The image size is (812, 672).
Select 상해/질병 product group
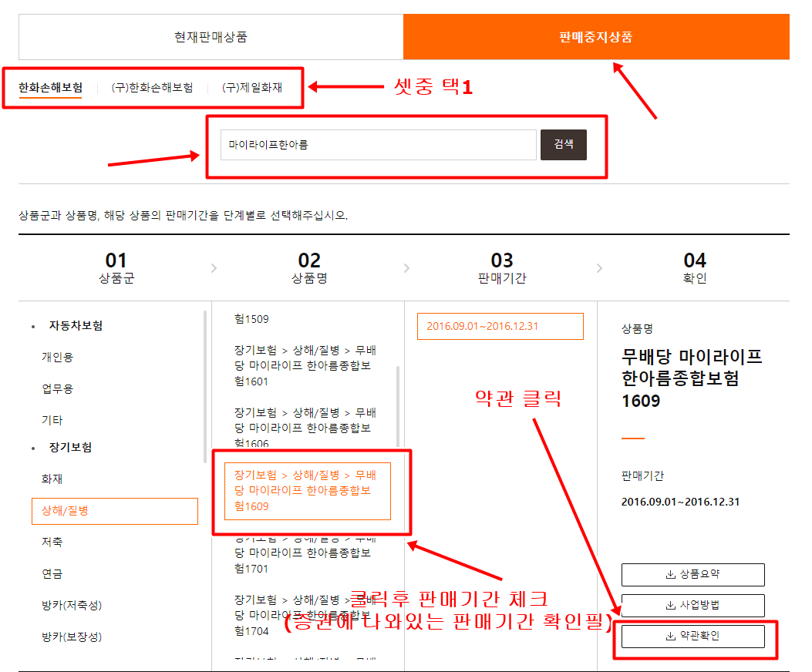point(115,511)
